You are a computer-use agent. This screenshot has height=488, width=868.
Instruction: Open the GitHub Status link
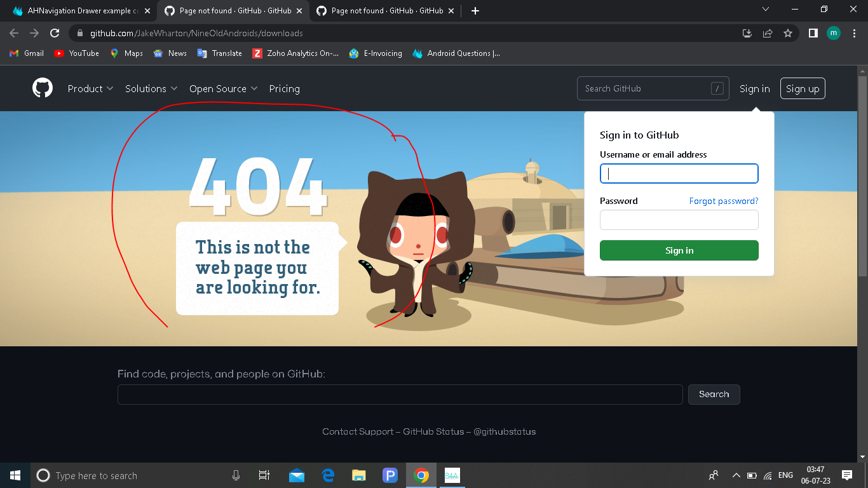tap(433, 431)
